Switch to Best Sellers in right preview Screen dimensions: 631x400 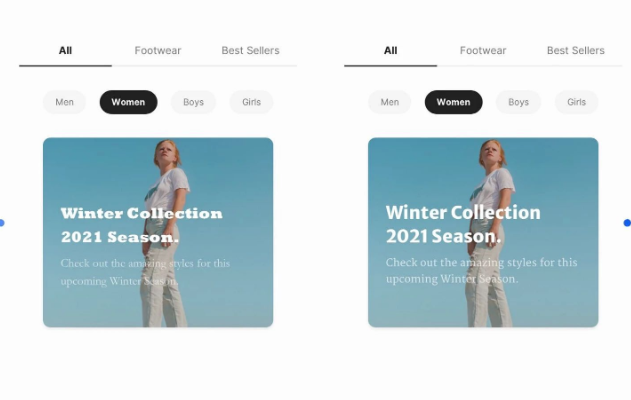coord(575,51)
